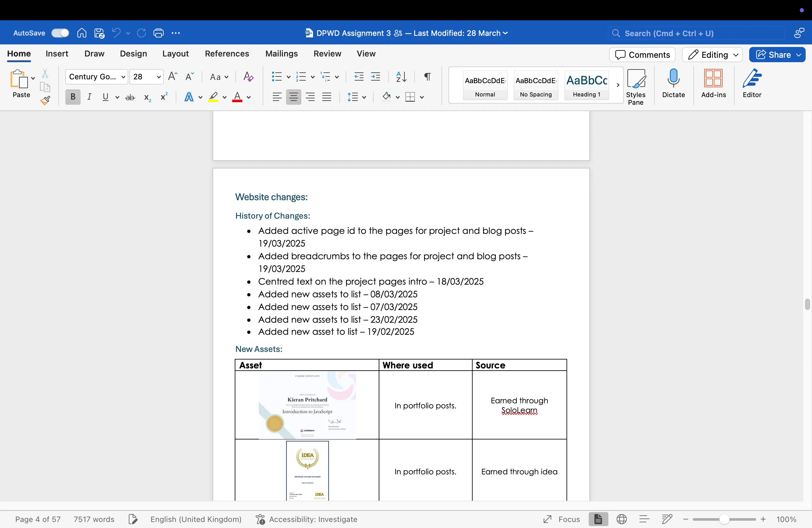Toggle paragraph formatting marks
Screen dimensions: 812x528
[x=427, y=77]
